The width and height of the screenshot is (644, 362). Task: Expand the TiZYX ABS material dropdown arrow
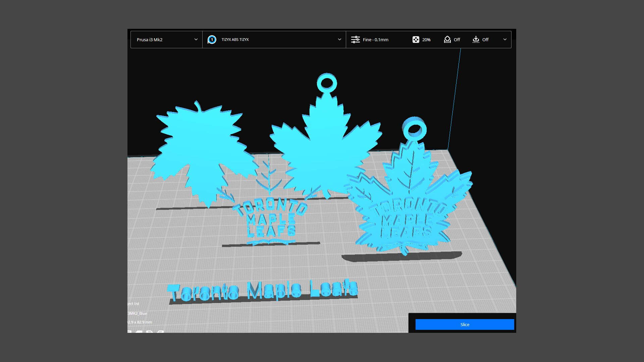point(339,40)
